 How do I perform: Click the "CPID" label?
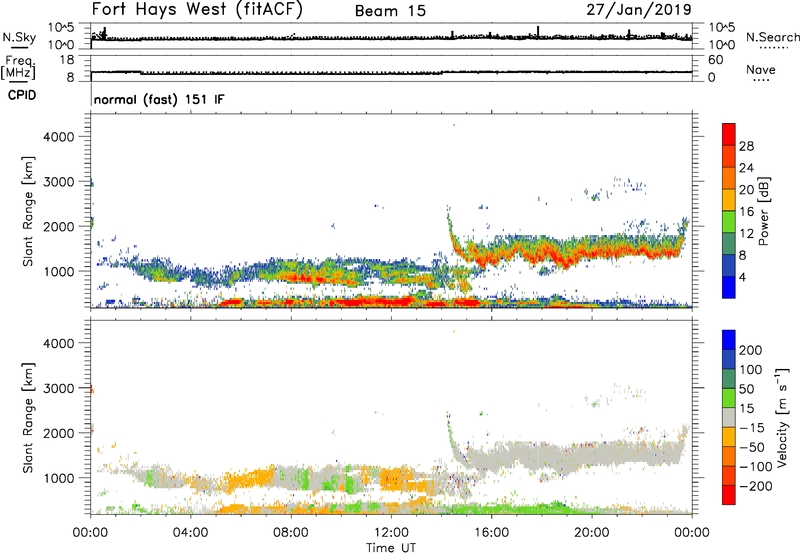click(x=22, y=95)
